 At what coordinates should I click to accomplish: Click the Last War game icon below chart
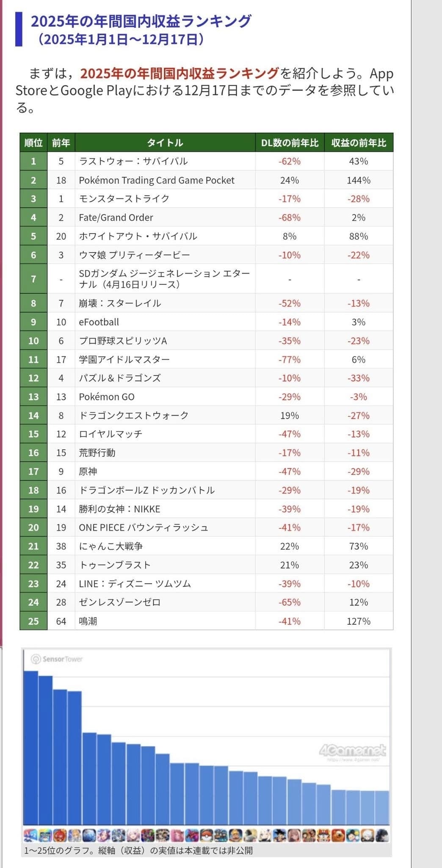[x=30, y=835]
